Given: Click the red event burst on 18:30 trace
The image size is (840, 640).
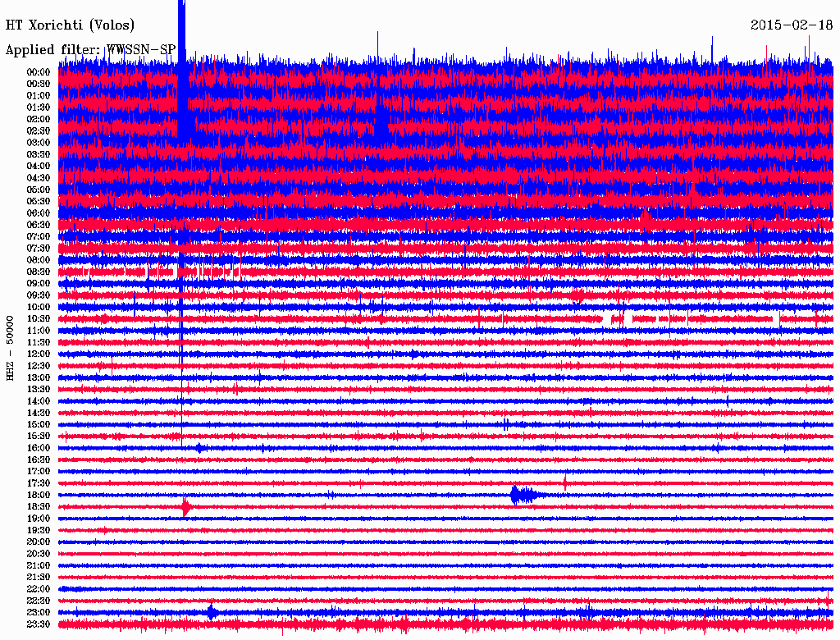Looking at the screenshot, I should (x=186, y=507).
